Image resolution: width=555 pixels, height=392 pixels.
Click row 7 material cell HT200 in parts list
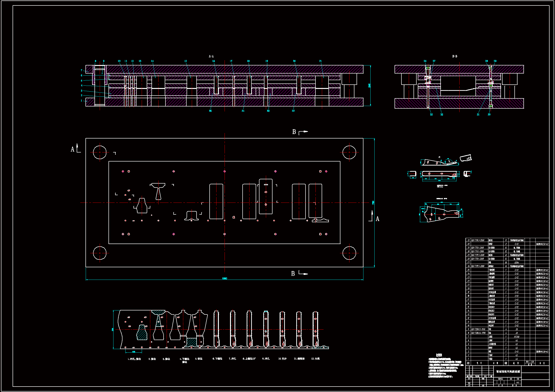point(517,337)
